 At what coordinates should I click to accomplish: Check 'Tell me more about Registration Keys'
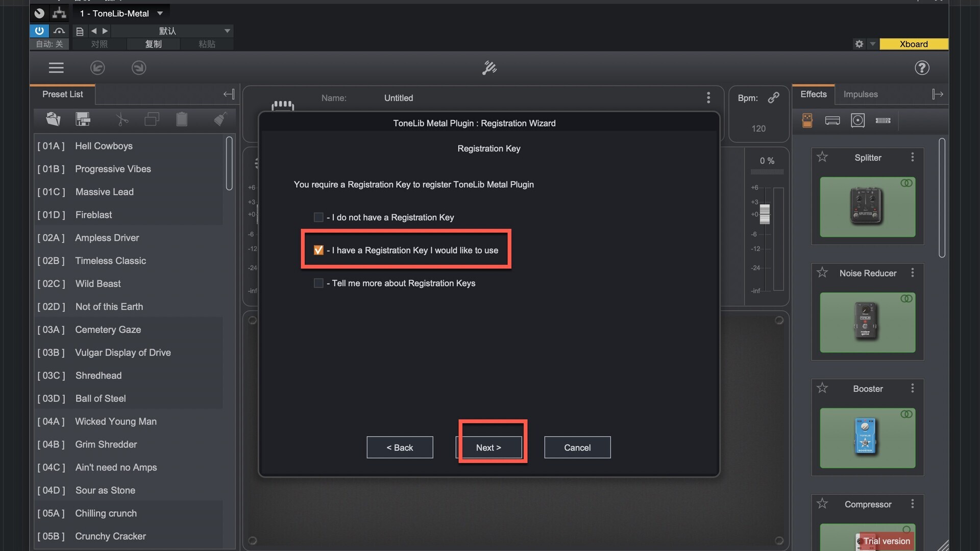[x=318, y=283]
